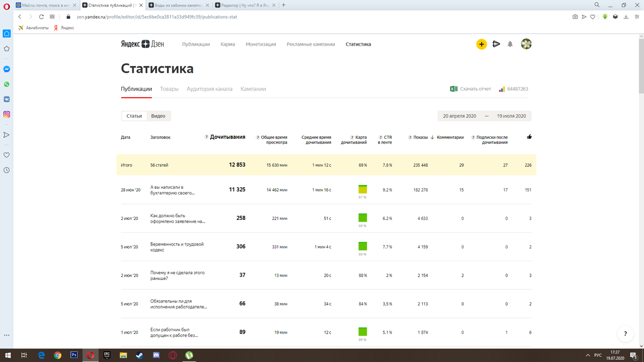Open Карма in top navigation

coord(228,44)
